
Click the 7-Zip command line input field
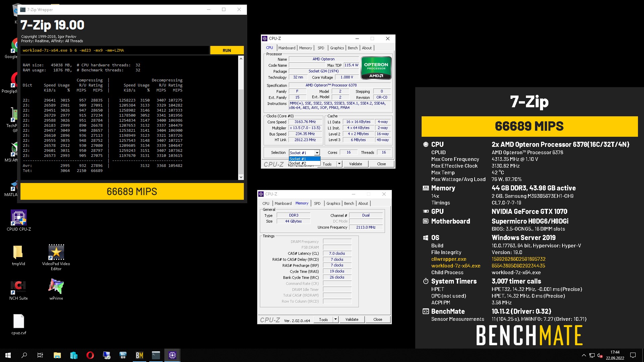point(115,50)
